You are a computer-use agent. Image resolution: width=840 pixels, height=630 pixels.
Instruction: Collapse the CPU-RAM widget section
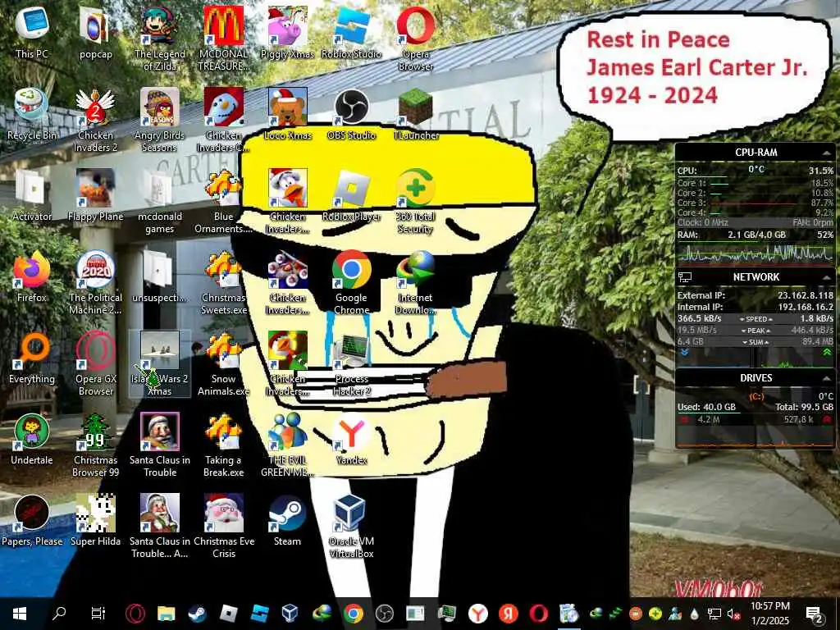pos(827,153)
